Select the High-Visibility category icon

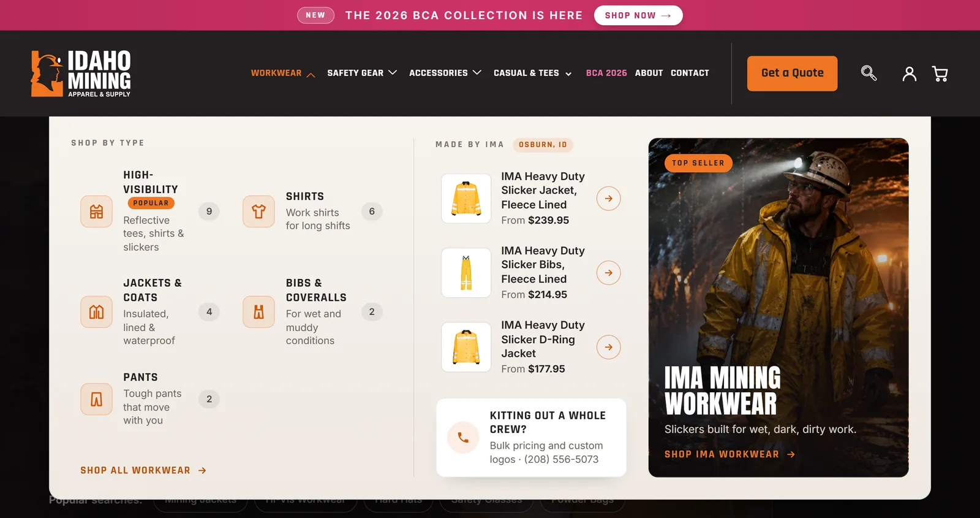97,211
